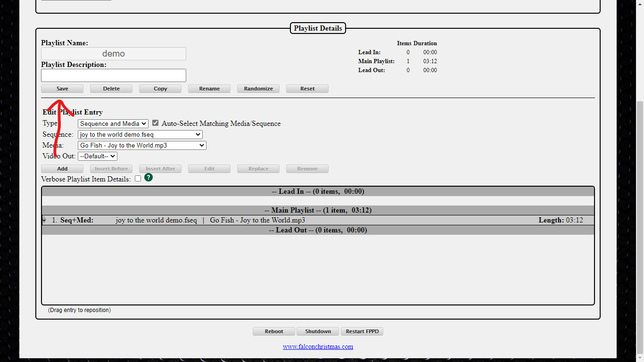Click the Main Playlist section header bar

coord(318,210)
